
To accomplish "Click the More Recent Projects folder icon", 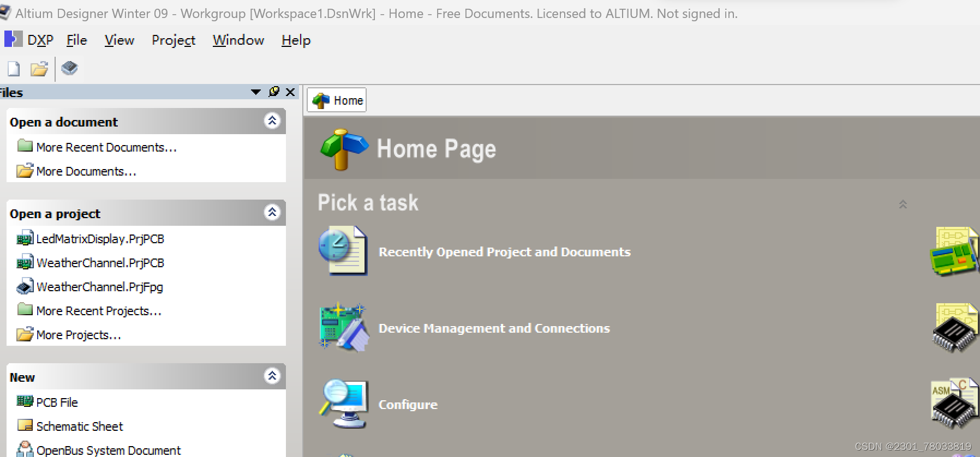I will point(25,309).
